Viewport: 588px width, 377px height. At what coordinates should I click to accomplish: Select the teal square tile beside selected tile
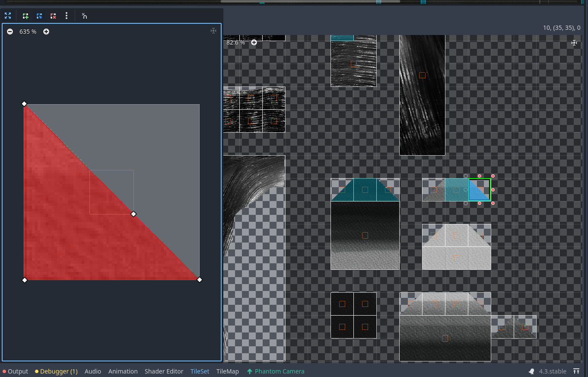(x=457, y=190)
